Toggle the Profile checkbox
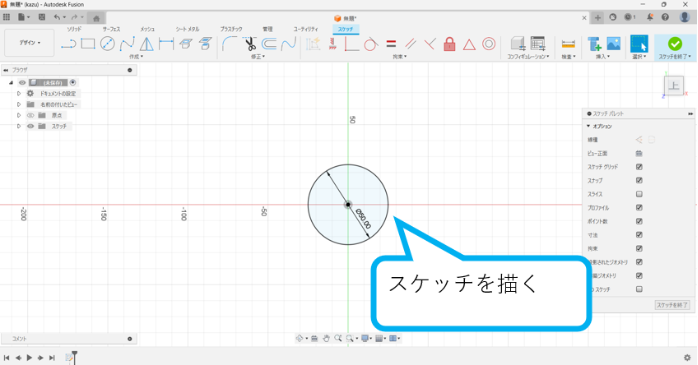The width and height of the screenshot is (698, 365). [639, 207]
